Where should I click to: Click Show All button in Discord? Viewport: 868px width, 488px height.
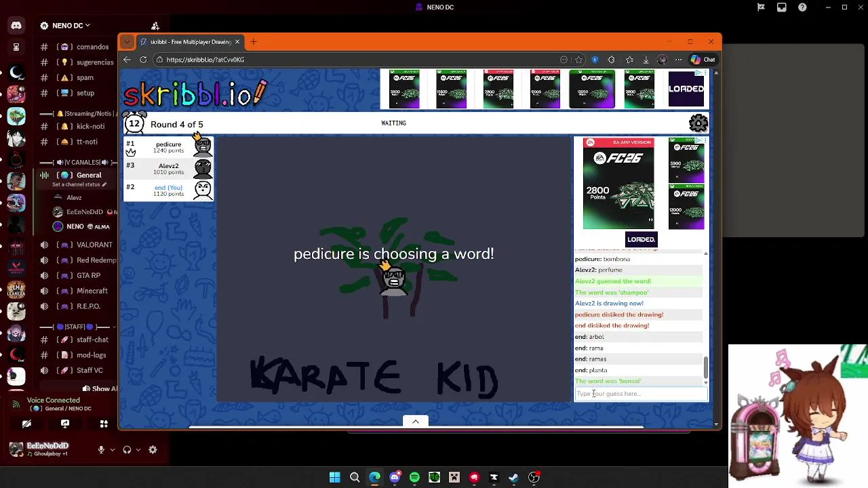click(100, 389)
